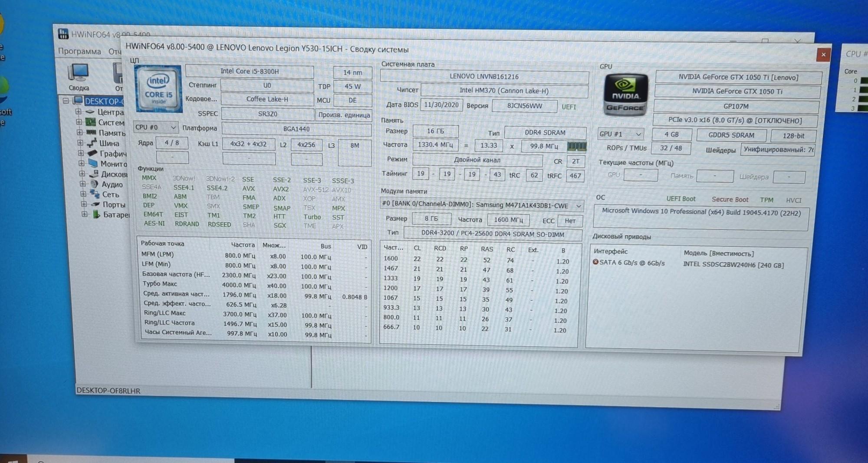Click the UEFI Boot status label

click(x=681, y=199)
